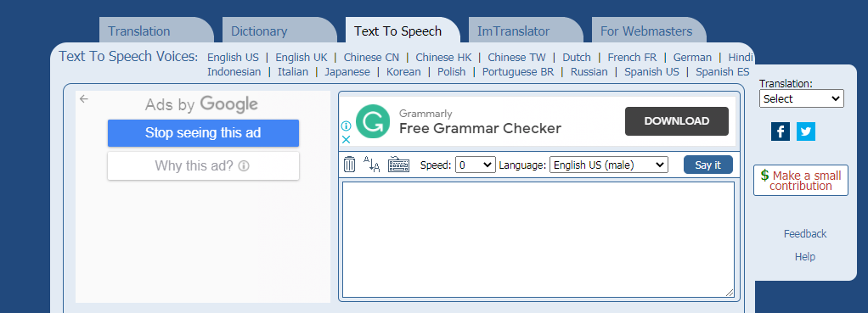Viewport: 868px width, 313px height.
Task: Click the Say it button
Action: pyautogui.click(x=708, y=165)
